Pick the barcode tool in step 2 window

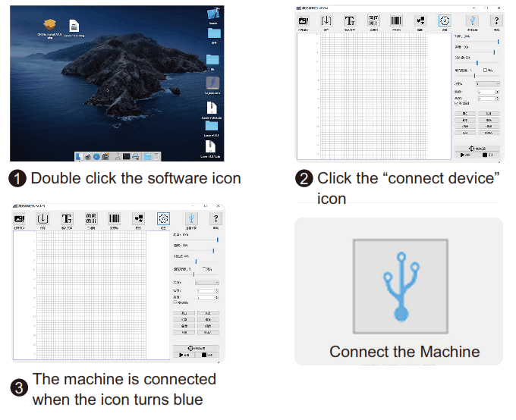click(396, 20)
